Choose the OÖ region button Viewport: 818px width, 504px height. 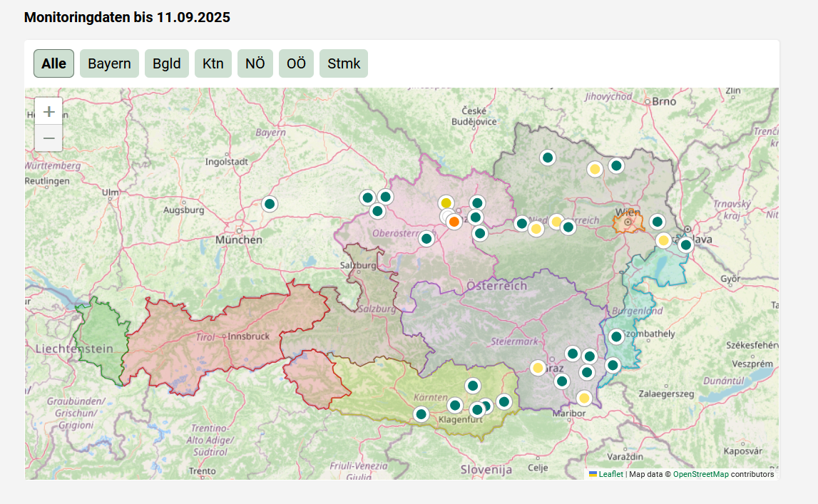tap(296, 63)
